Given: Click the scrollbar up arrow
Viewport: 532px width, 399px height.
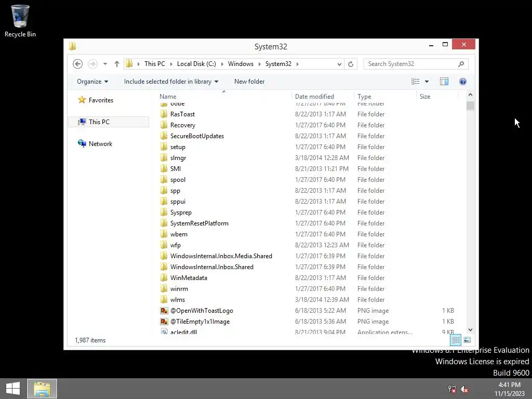Looking at the screenshot, I should pyautogui.click(x=470, y=95).
